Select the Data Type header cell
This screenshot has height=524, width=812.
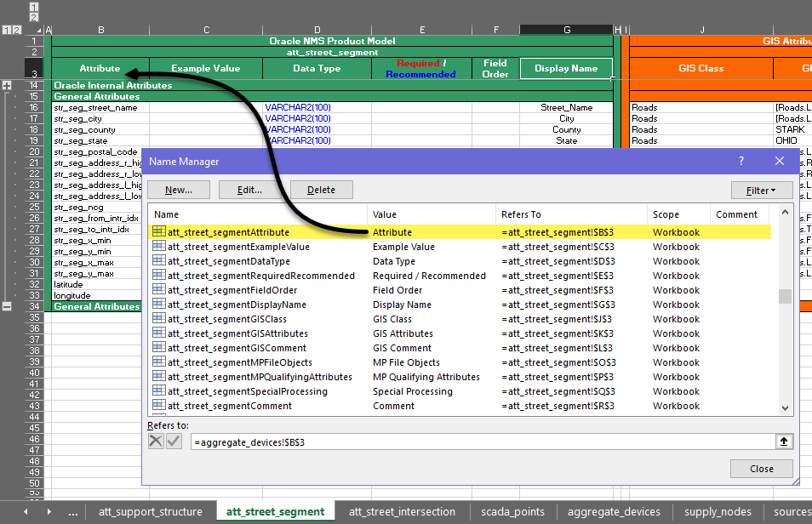pyautogui.click(x=317, y=68)
